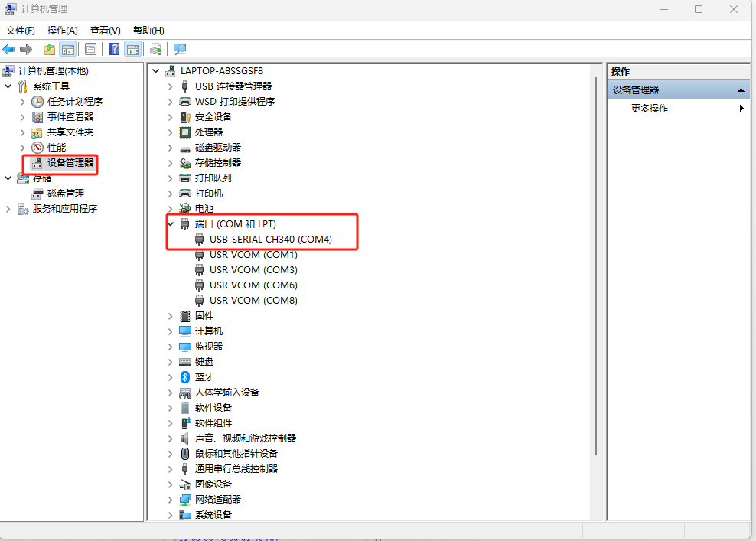Click the blue Help question mark icon
This screenshot has height=541, width=756.
point(114,49)
